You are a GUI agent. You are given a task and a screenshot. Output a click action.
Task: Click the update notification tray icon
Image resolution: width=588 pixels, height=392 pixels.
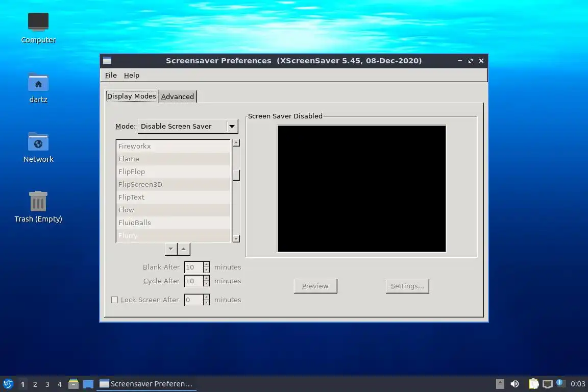(x=559, y=383)
